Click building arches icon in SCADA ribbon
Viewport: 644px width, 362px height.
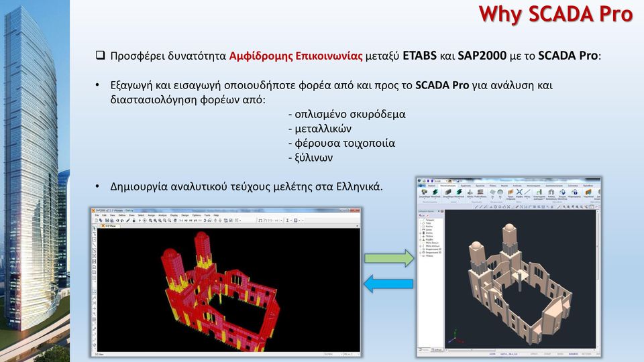click(551, 192)
